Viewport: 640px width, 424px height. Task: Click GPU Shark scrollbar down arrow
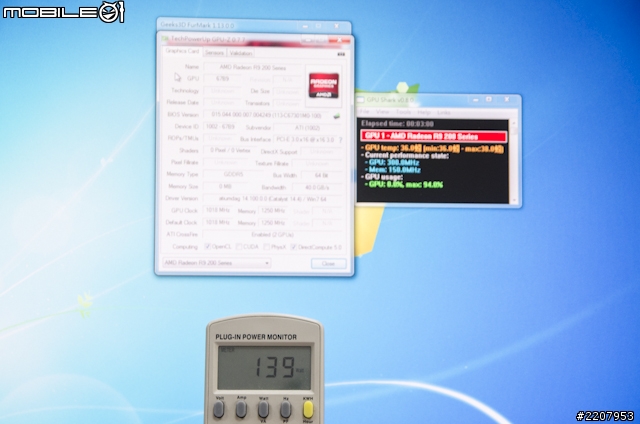pos(514,200)
